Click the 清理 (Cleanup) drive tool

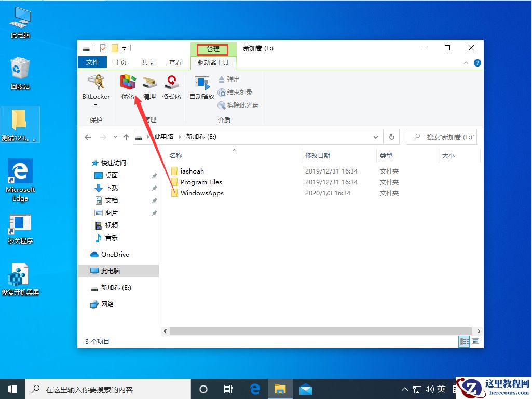(x=149, y=88)
